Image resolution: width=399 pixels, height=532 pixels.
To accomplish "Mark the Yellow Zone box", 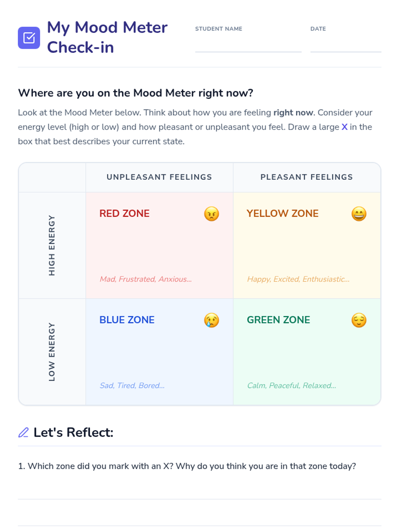I will [x=307, y=247].
